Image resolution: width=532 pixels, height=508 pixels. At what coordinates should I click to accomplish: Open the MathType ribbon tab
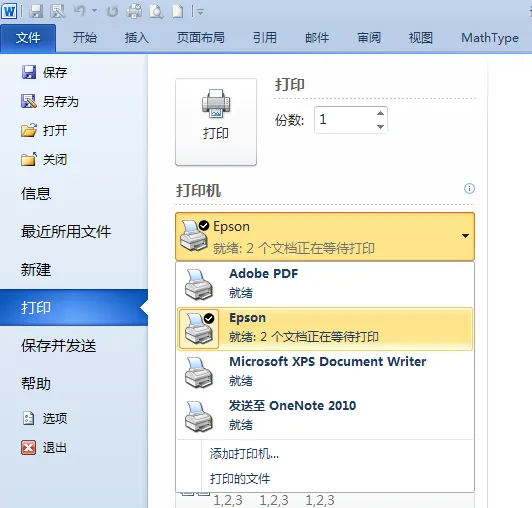click(x=490, y=37)
